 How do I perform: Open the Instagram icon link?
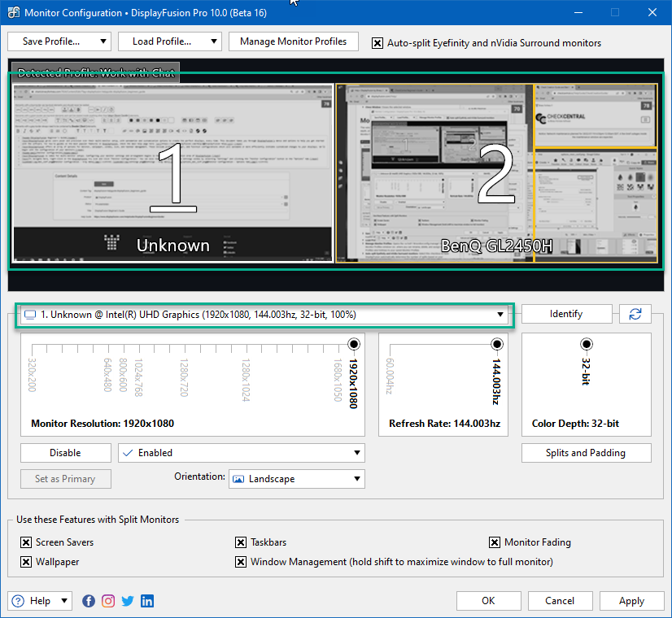[108, 601]
